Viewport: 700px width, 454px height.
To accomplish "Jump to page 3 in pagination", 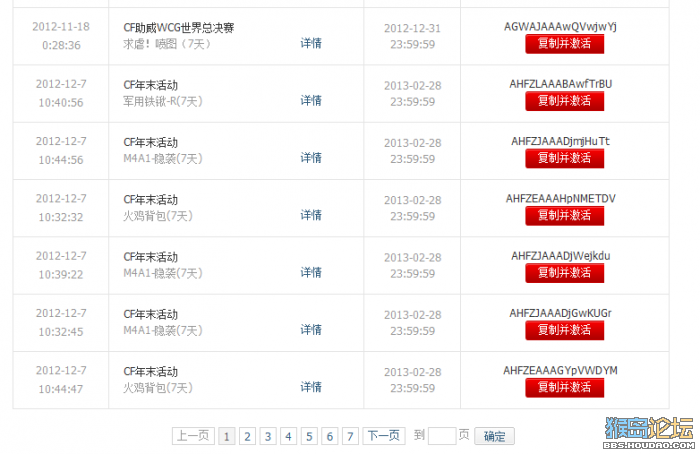I will [x=268, y=436].
